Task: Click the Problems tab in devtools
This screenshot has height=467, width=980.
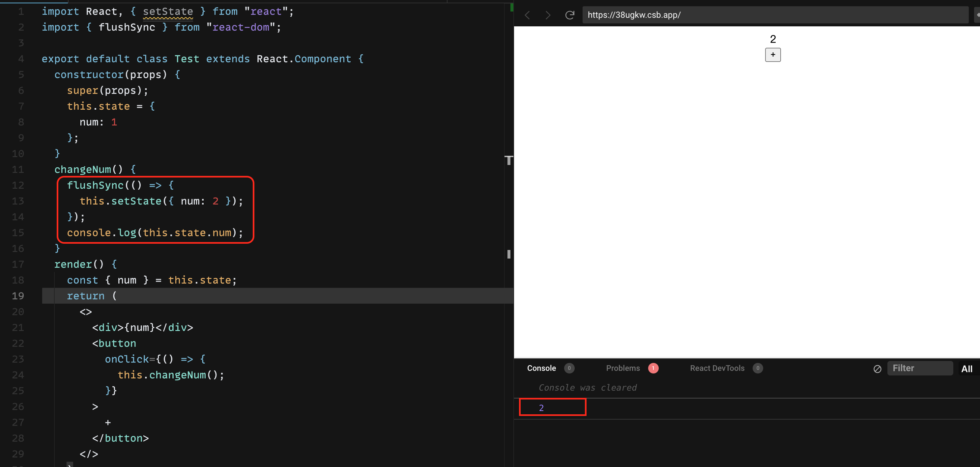Action: click(x=623, y=368)
